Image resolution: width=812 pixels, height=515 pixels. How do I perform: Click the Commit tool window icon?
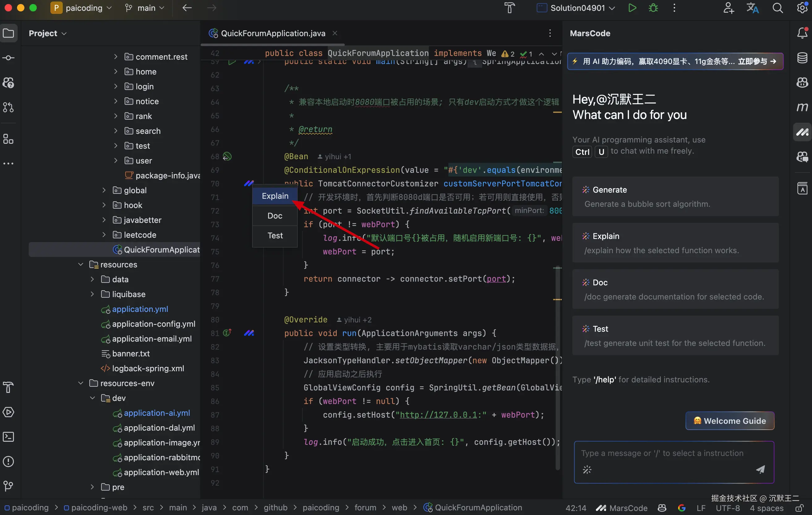(x=8, y=58)
